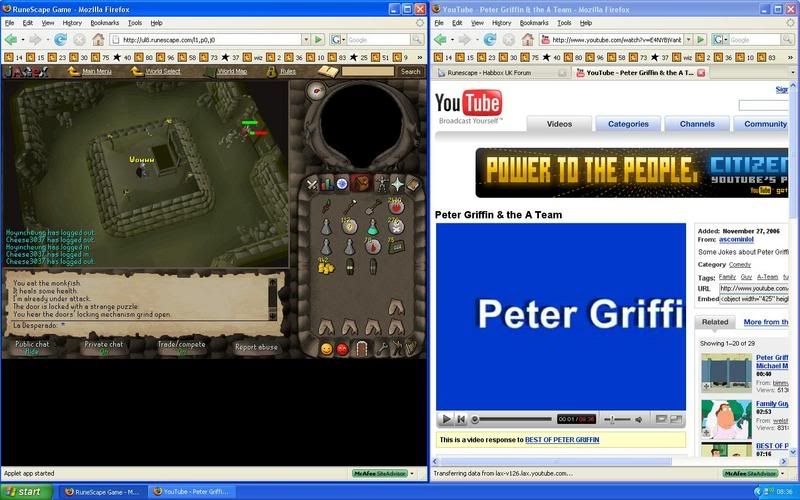
Task: Expand bookmarks overflow chevron in RuneScape window
Action: click(419, 58)
